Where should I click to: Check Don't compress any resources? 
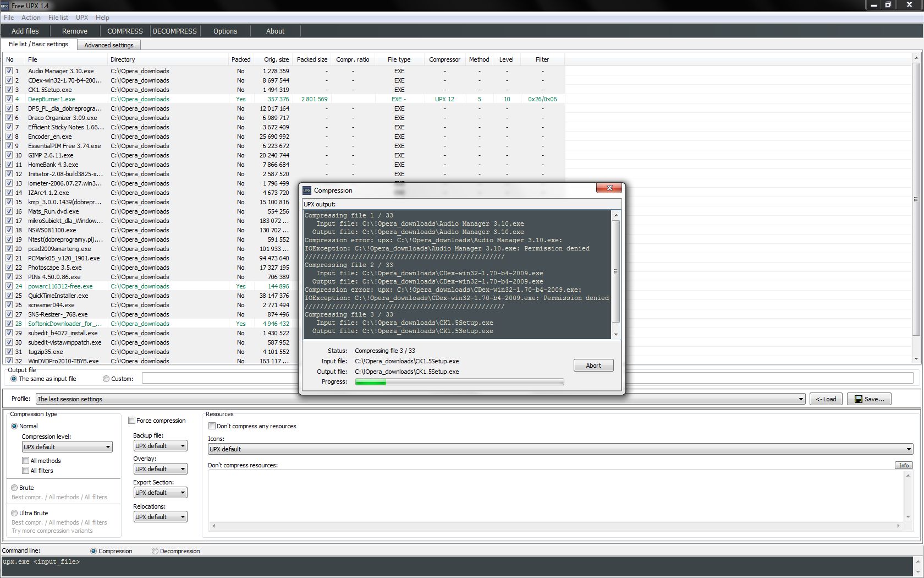click(x=212, y=426)
